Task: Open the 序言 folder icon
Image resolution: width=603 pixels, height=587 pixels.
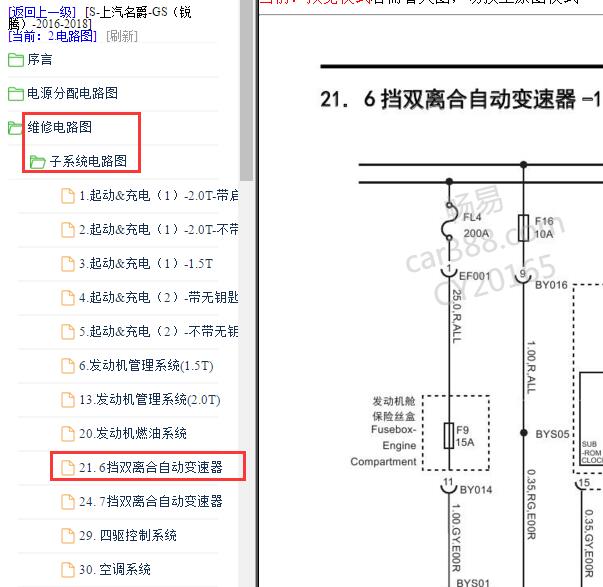Action: [x=16, y=60]
